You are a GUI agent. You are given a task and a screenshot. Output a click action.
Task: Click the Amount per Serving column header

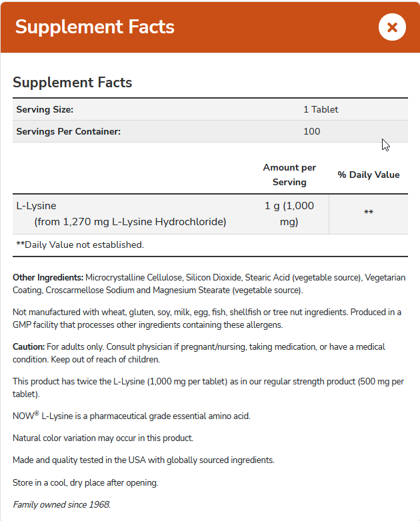click(x=289, y=175)
